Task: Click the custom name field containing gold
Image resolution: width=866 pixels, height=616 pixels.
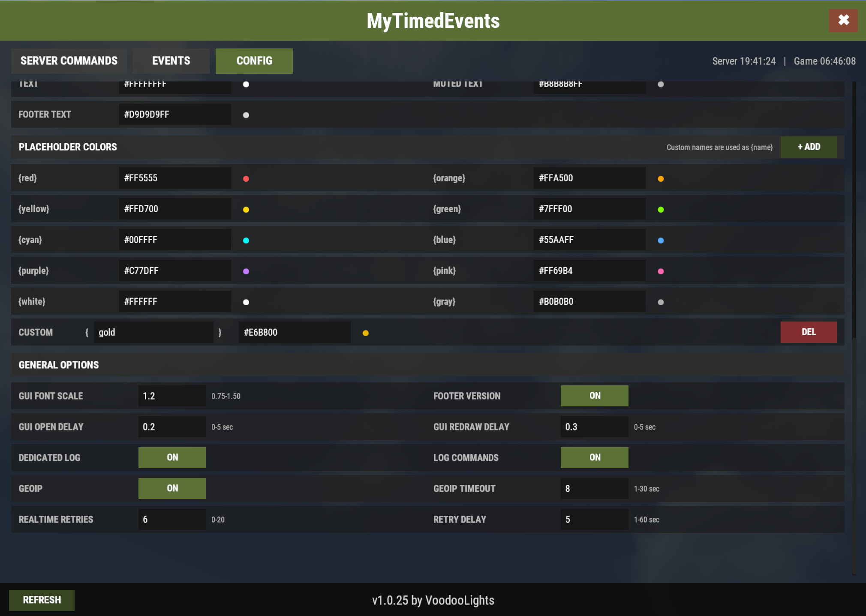Action: [153, 332]
